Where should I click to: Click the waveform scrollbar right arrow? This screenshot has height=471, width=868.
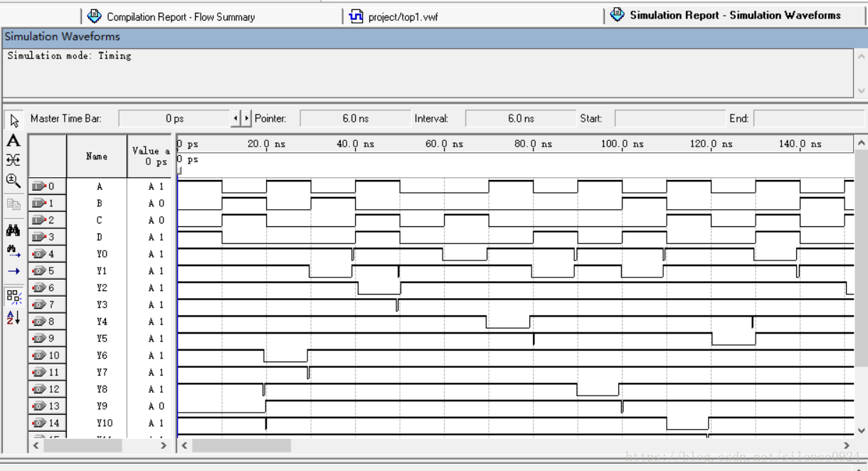tap(846, 445)
